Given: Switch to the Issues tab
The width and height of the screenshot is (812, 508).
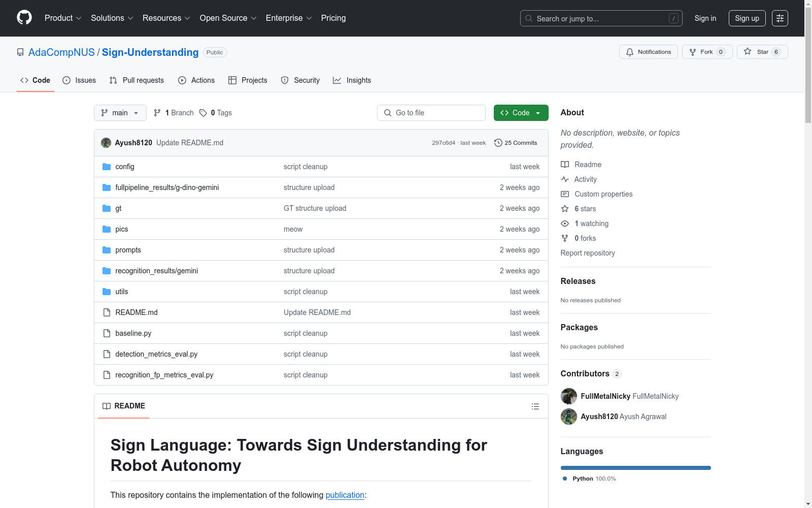Looking at the screenshot, I should [79, 80].
